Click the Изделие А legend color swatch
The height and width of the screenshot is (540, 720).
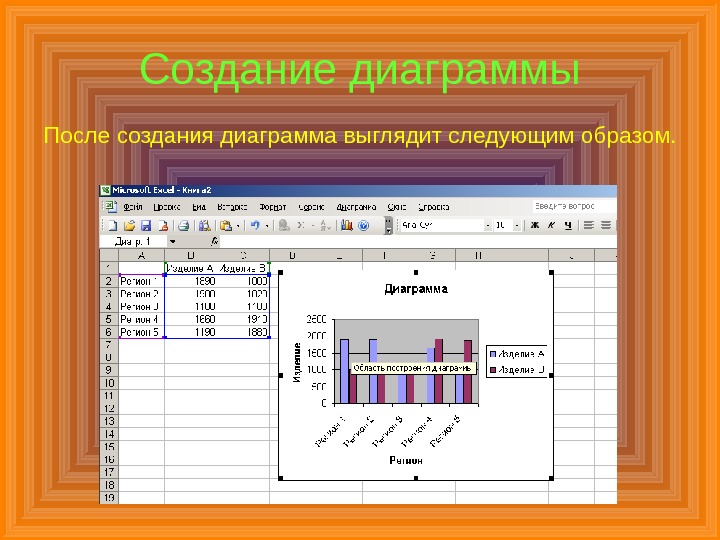coord(493,354)
